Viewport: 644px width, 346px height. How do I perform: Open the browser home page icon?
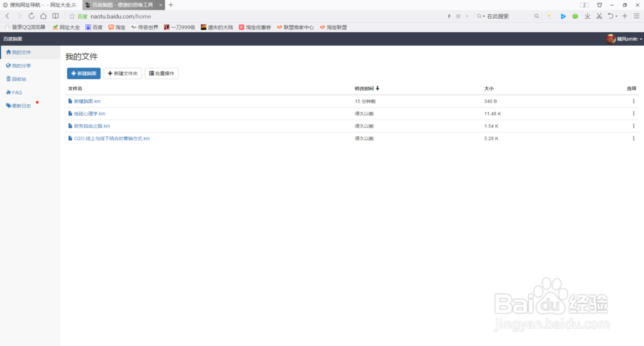click(x=43, y=16)
